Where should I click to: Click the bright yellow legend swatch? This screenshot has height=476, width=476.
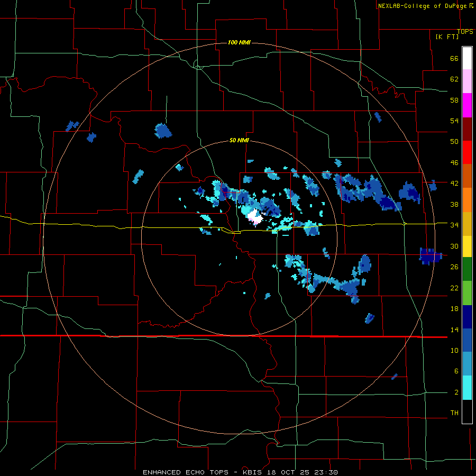[x=467, y=246]
